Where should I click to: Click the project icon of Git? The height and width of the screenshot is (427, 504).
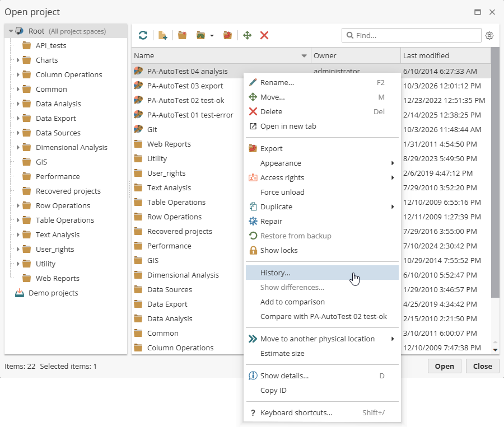138,129
